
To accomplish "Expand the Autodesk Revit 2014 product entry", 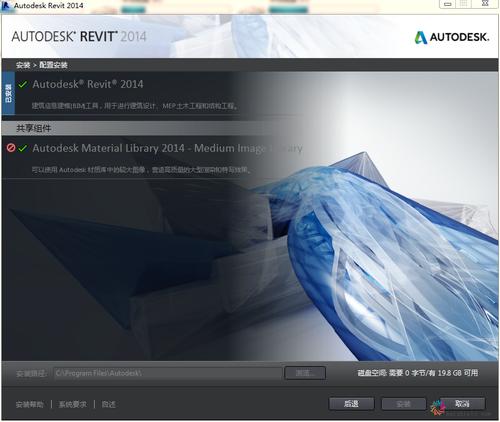I will click(88, 84).
